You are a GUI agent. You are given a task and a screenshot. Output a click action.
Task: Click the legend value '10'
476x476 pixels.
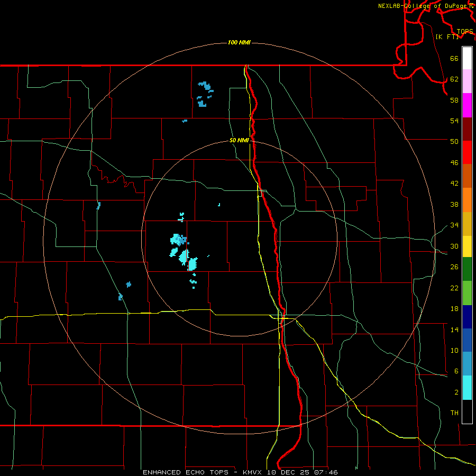[454, 350]
